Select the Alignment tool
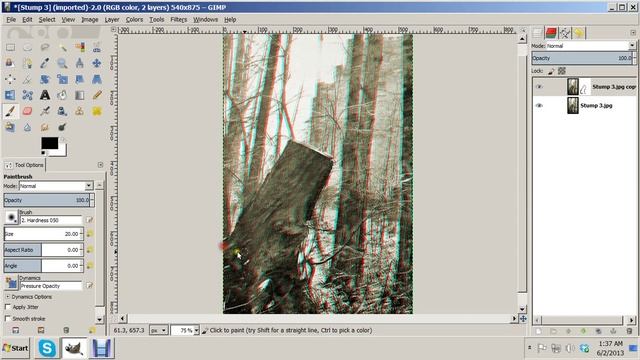This screenshot has width=640, height=360. (10, 79)
